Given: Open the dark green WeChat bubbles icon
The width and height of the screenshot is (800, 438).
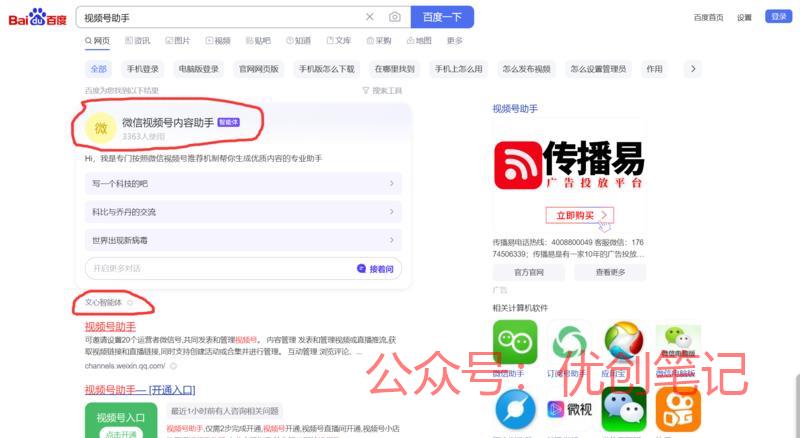Looking at the screenshot, I should tap(623, 409).
